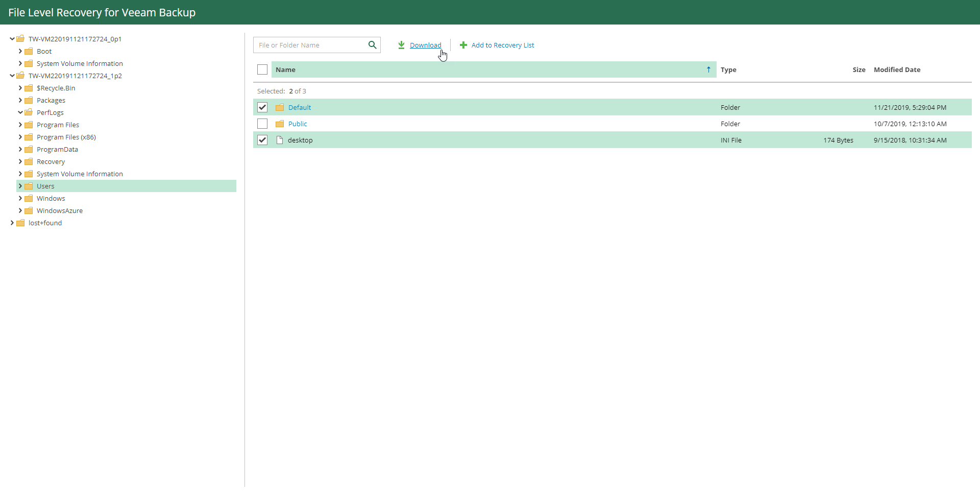Image resolution: width=980 pixels, height=495 pixels.
Task: Select Program Files (x86) in the tree
Action: pyautogui.click(x=66, y=137)
